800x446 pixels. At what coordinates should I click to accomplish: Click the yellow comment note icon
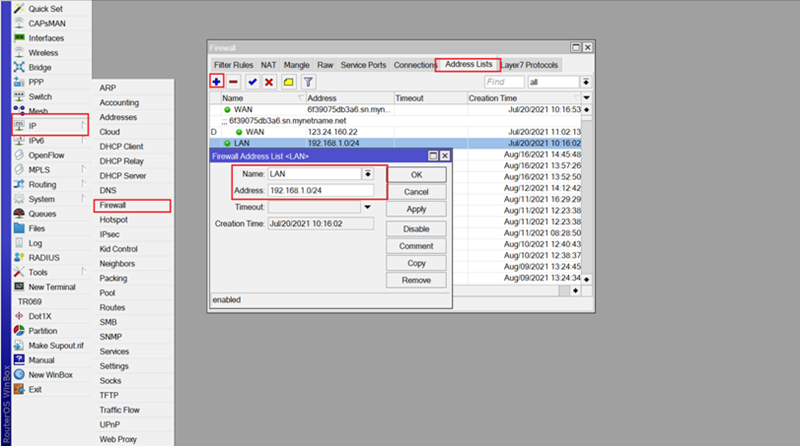(x=288, y=81)
